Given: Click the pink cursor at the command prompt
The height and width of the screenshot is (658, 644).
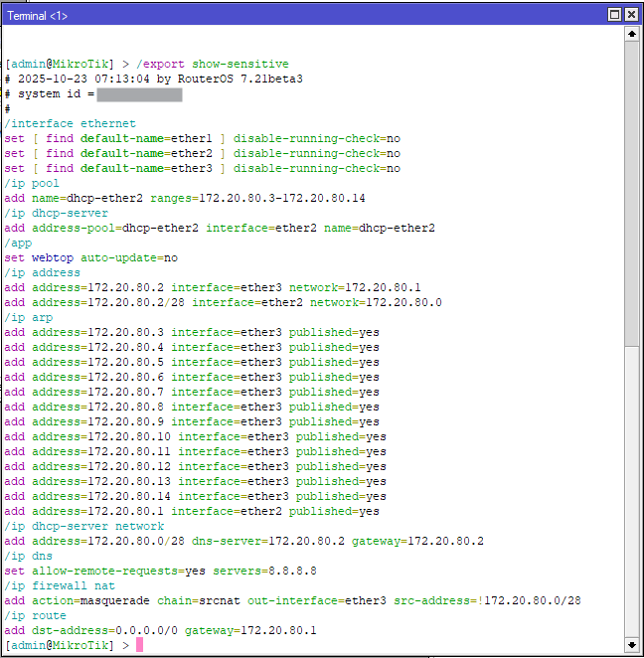Looking at the screenshot, I should click(139, 644).
